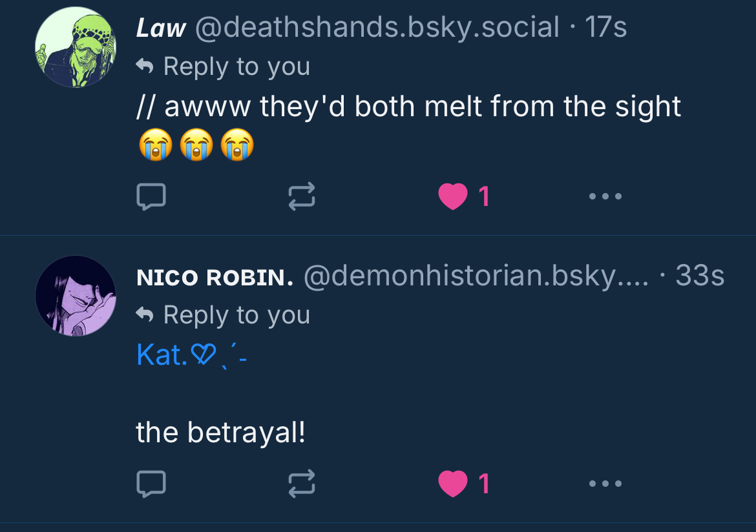Open the 'the betrayal!' post text

coord(220,433)
